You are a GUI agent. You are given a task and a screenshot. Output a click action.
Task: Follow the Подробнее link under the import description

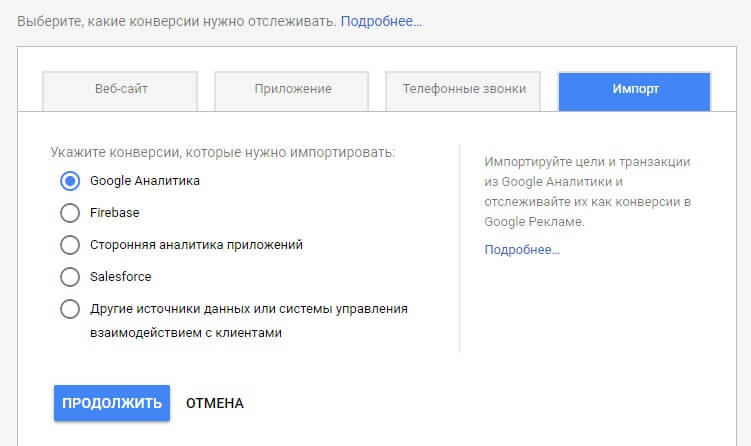[522, 249]
